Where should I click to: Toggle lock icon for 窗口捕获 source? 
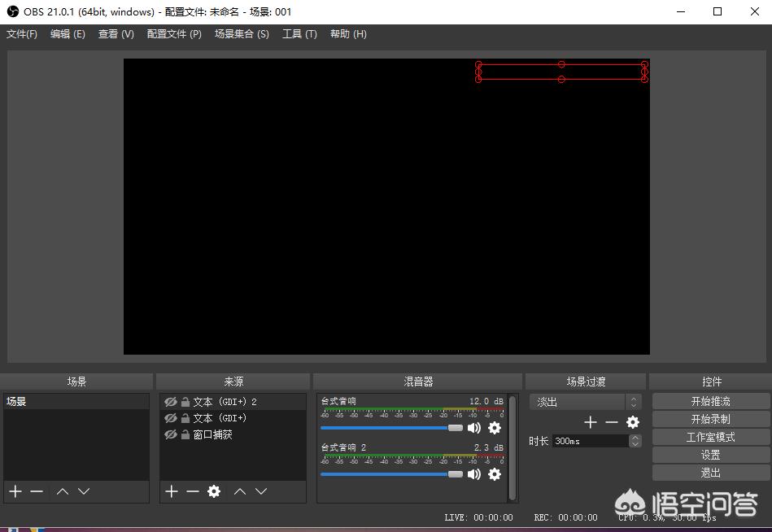click(185, 434)
